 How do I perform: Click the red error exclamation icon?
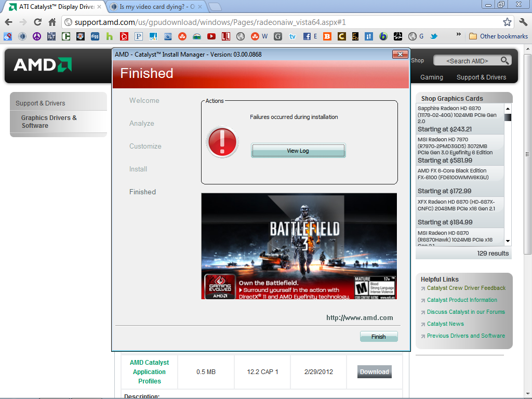point(222,142)
